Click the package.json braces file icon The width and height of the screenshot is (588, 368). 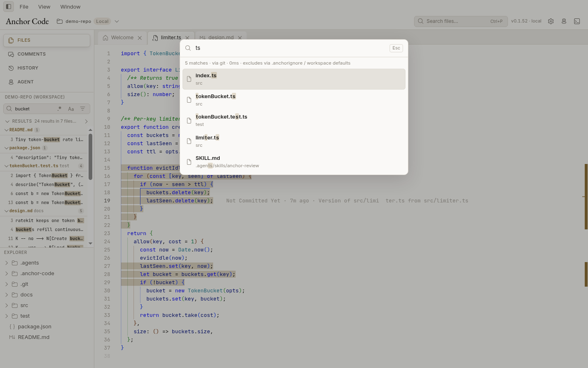tap(12, 327)
